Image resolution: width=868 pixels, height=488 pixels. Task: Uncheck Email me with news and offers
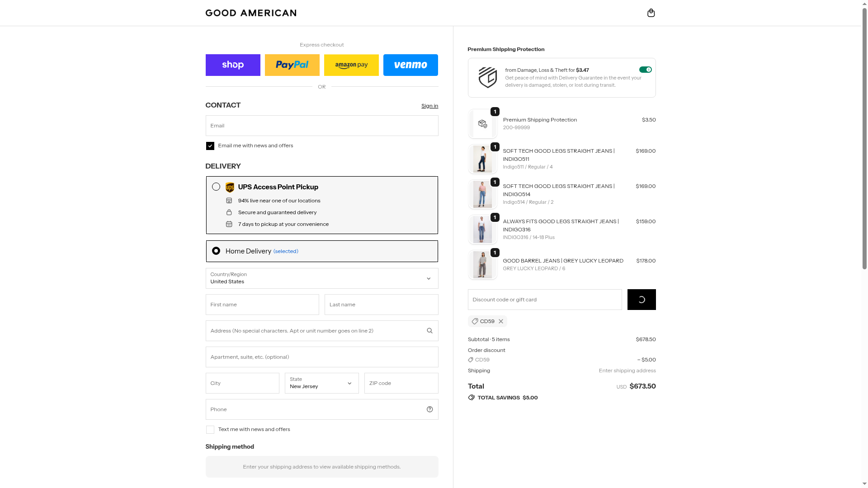pyautogui.click(x=210, y=146)
